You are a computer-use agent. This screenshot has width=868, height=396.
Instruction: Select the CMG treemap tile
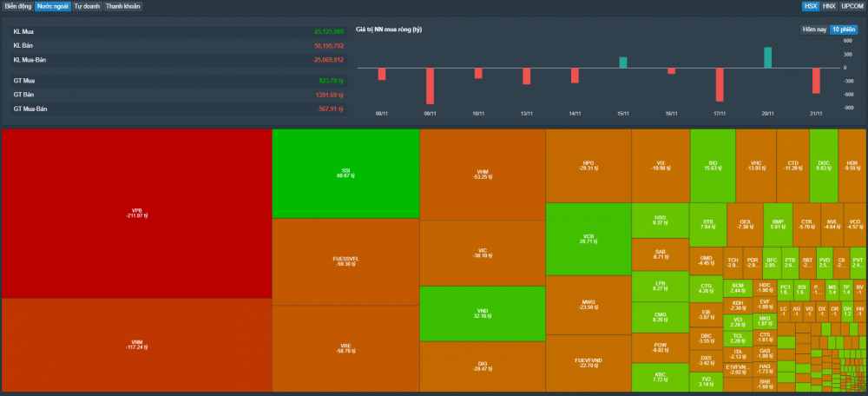click(661, 317)
